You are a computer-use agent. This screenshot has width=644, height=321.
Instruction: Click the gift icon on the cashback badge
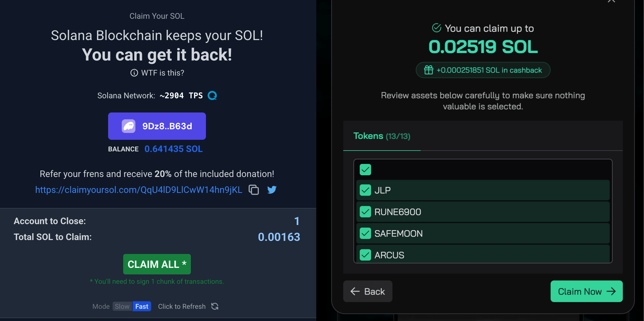(x=428, y=70)
